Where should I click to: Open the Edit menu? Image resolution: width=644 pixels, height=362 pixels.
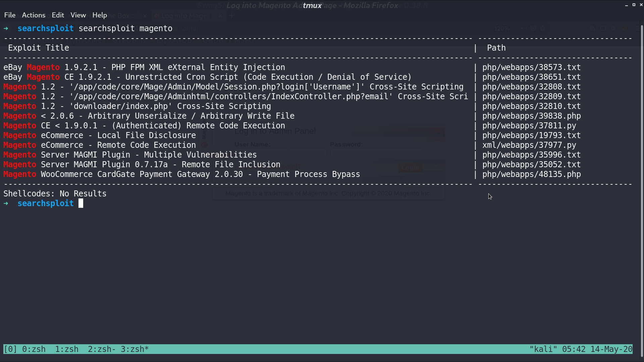pyautogui.click(x=58, y=15)
